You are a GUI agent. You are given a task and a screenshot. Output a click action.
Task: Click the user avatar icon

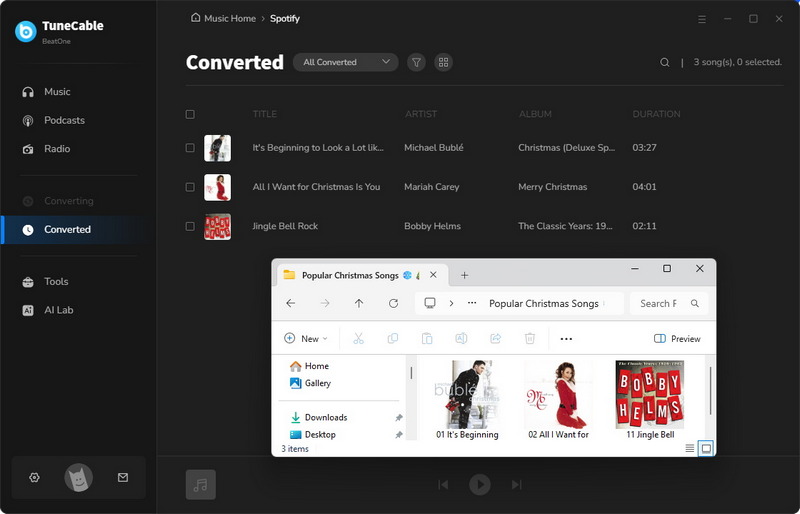pyautogui.click(x=79, y=478)
